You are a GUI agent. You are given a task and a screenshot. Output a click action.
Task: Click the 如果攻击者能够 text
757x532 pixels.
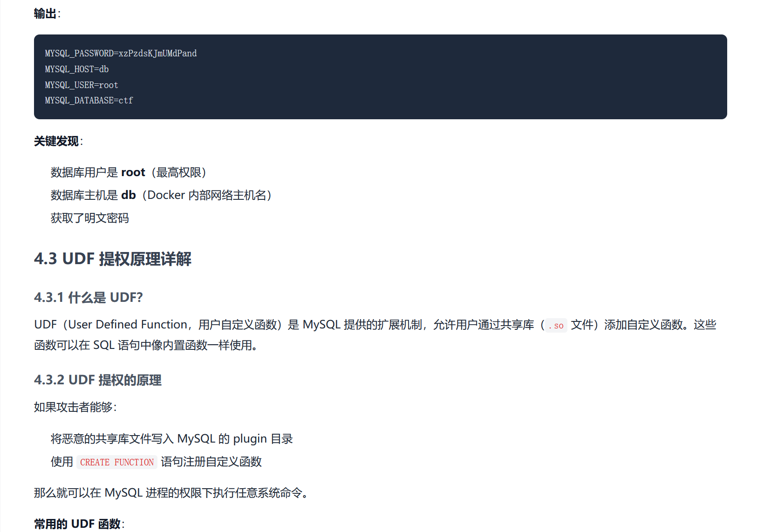pos(75,407)
